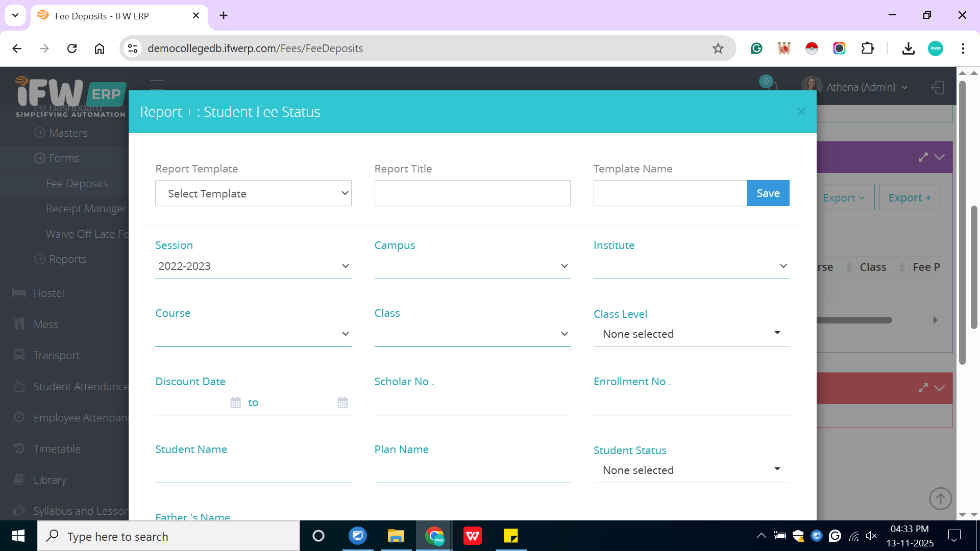Click the Save template button
980x551 pixels.
(768, 193)
